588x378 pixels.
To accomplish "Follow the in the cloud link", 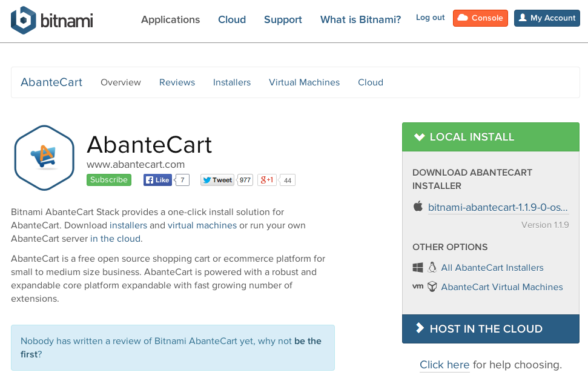I will pyautogui.click(x=116, y=239).
